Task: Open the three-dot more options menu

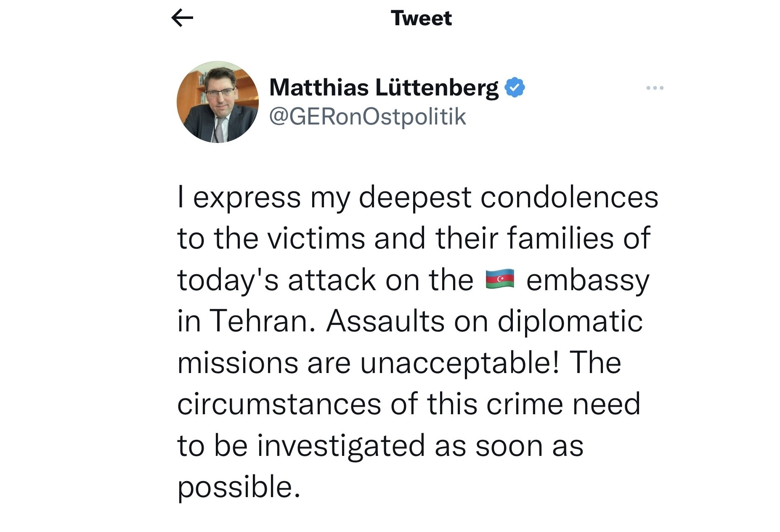Action: [655, 88]
